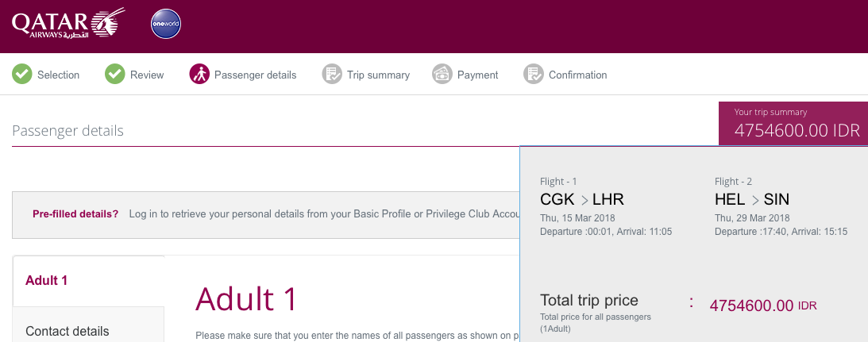Click the Review step green checkmark icon
Image resolution: width=868 pixels, height=342 pixels.
(x=115, y=75)
